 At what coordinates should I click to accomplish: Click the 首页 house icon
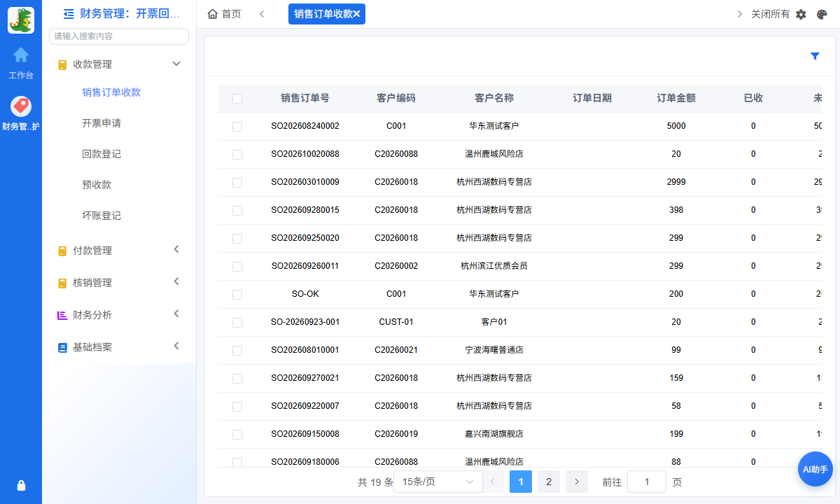click(213, 14)
